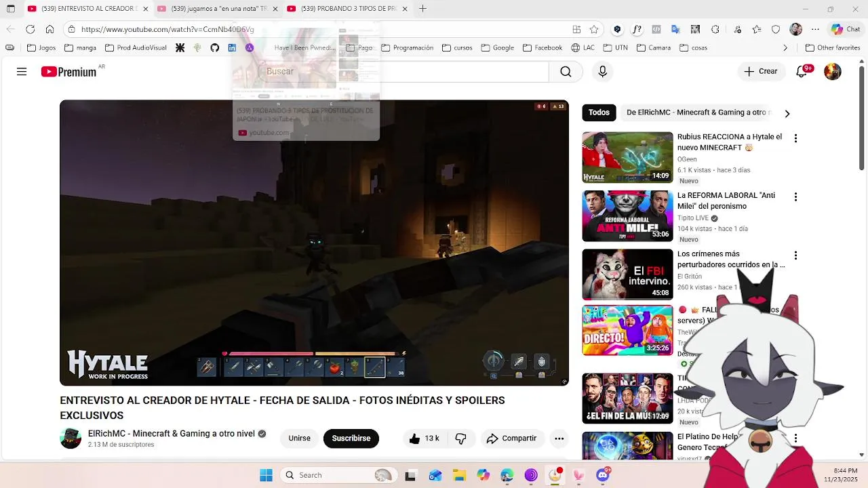Open the Other favorites folder

833,48
